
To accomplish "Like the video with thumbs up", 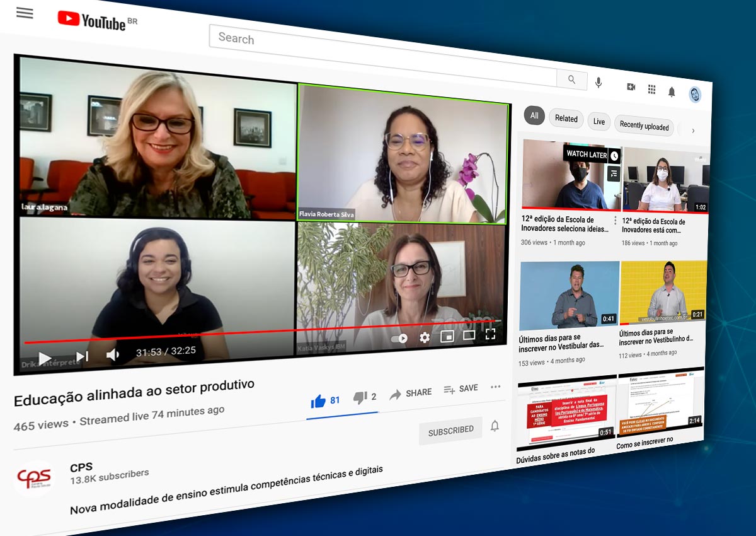I will [319, 401].
